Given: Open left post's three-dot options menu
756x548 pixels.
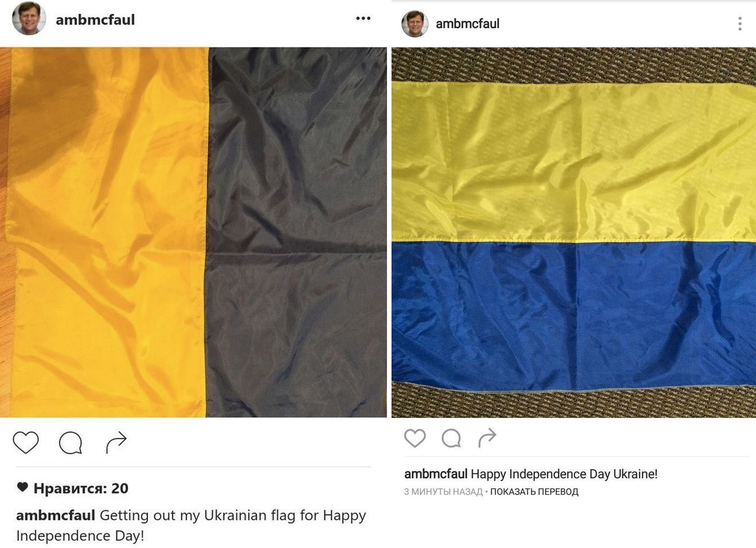Looking at the screenshot, I should (x=363, y=19).
